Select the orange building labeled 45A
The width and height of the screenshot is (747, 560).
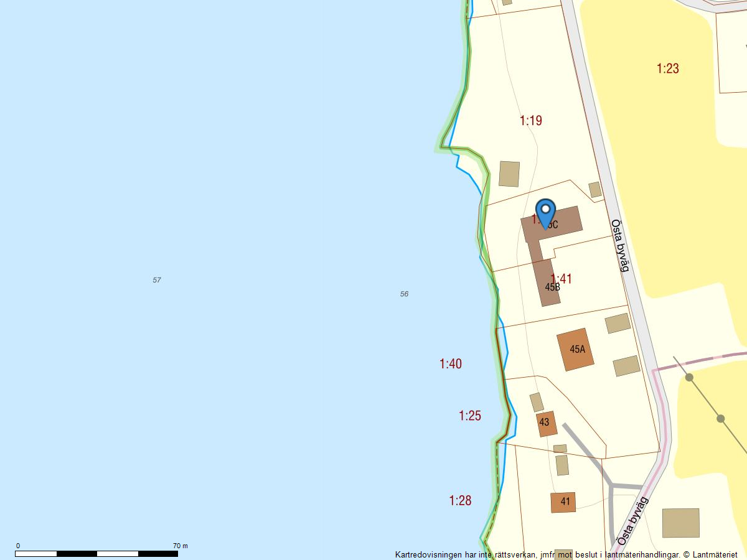575,349
